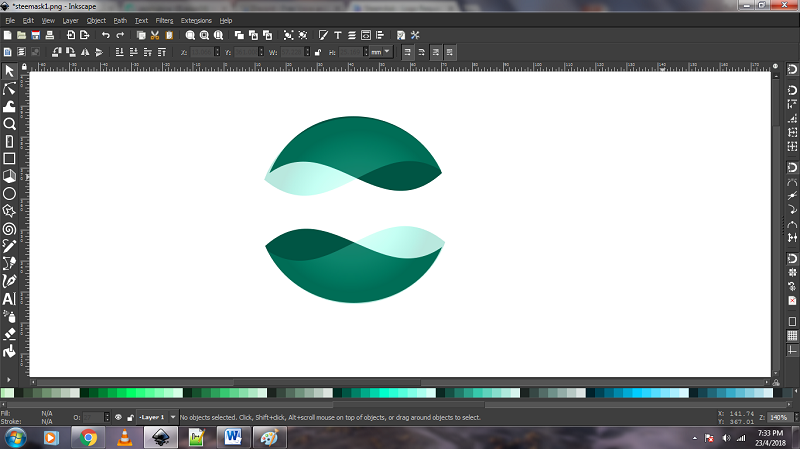Select the Rectangle tool
The width and height of the screenshot is (800, 449).
click(x=9, y=159)
